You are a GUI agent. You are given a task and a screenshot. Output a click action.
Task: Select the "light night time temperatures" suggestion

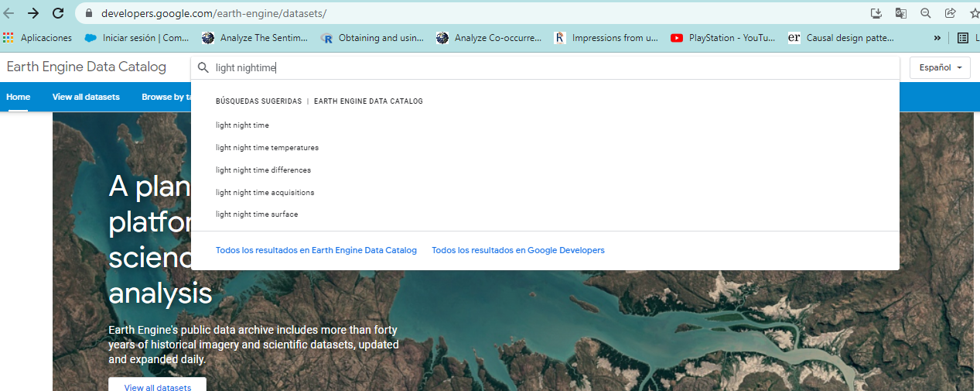(267, 147)
